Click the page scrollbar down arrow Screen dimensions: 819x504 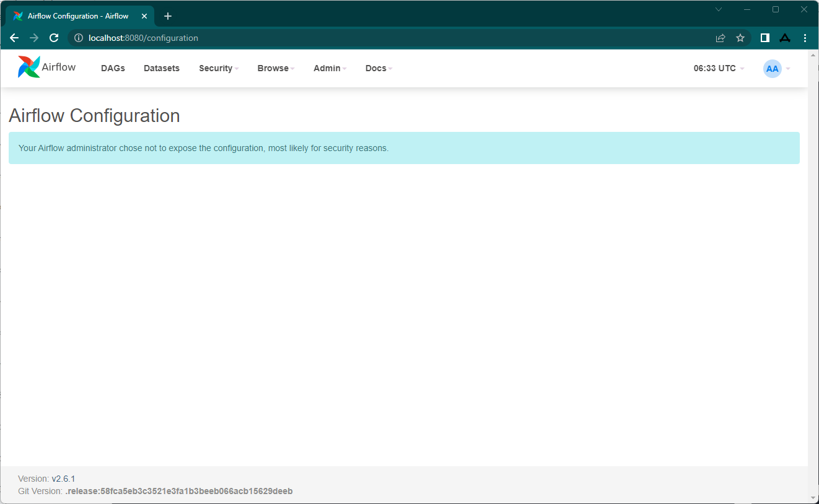(813, 498)
